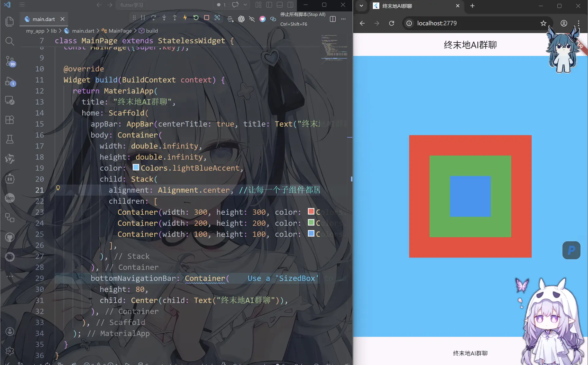588x365 pixels.
Task: Stop debugging with the red square
Action: (x=207, y=18)
